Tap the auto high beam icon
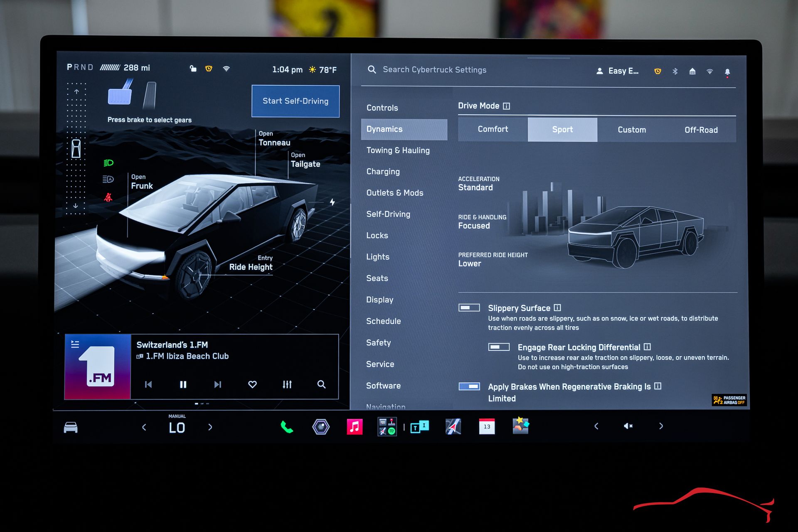 click(108, 179)
